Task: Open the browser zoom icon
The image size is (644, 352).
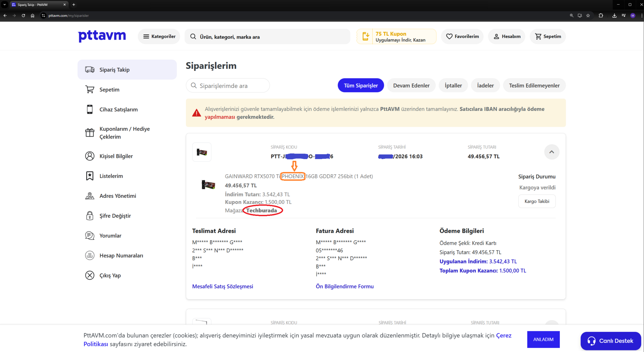Action: (572, 15)
